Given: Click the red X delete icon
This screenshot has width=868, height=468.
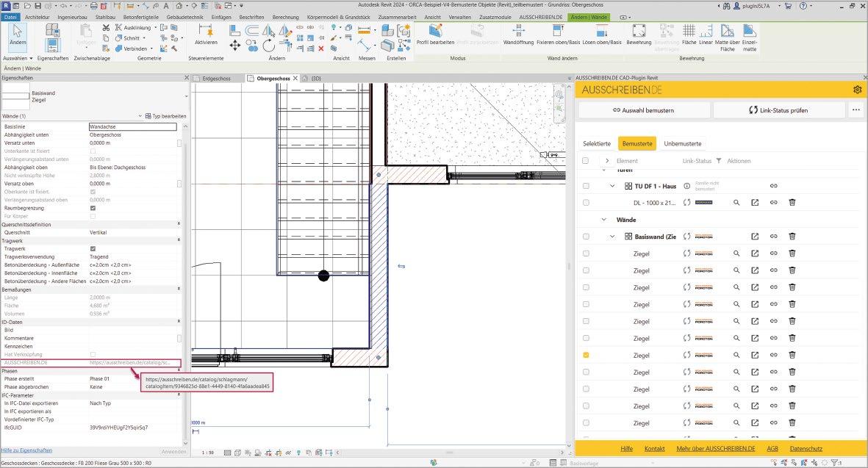Looking at the screenshot, I should click(321, 48).
